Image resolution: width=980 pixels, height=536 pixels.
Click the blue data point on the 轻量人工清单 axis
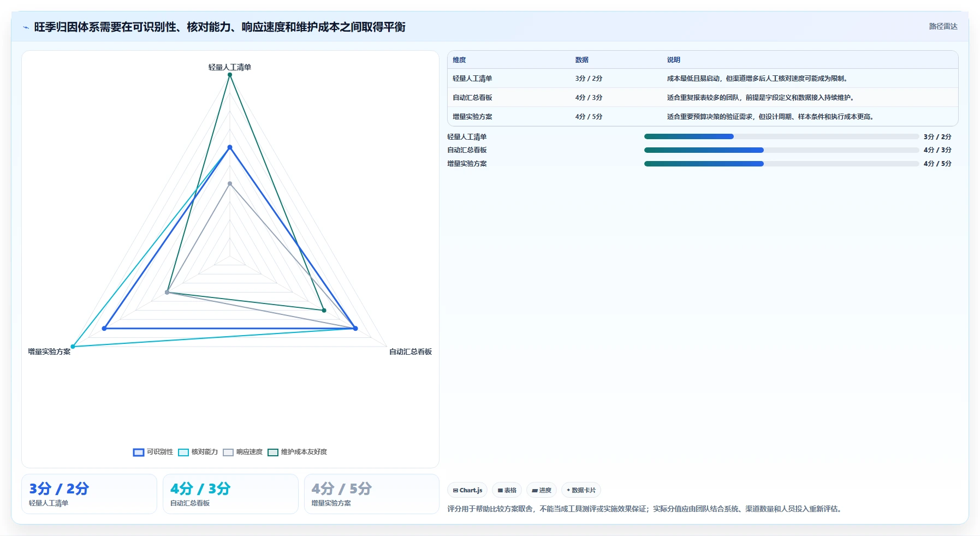click(x=230, y=147)
